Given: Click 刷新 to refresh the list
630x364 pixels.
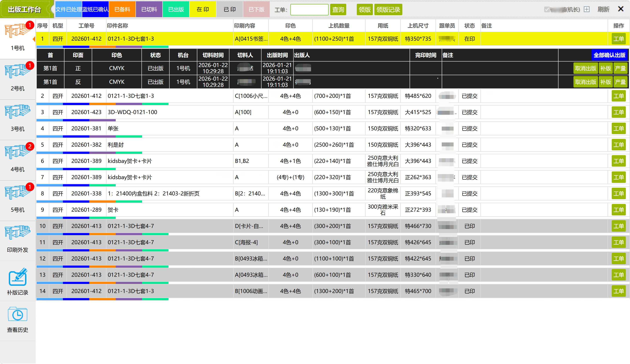Looking at the screenshot, I should tap(603, 9).
